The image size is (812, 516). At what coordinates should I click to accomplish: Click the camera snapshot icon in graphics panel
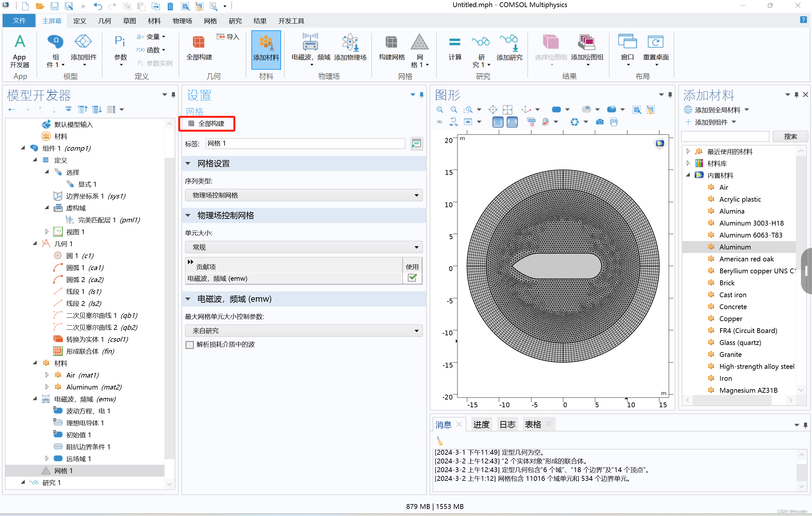[x=600, y=122]
